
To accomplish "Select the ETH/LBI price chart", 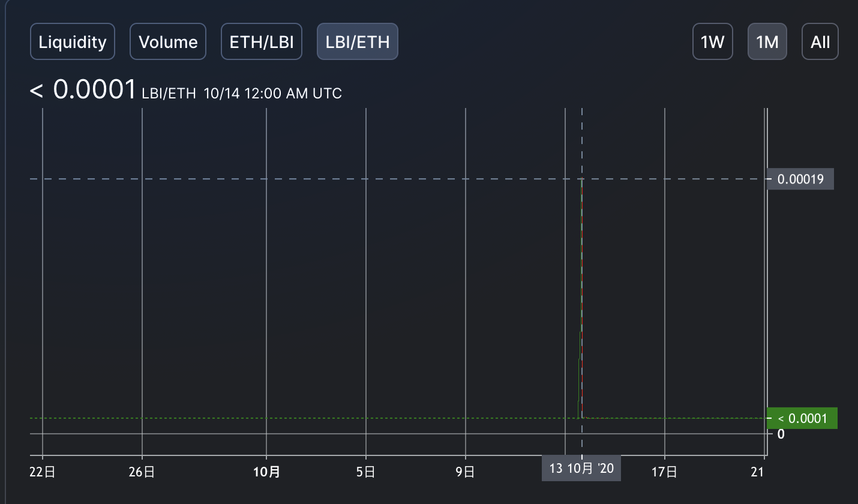I will pos(262,41).
